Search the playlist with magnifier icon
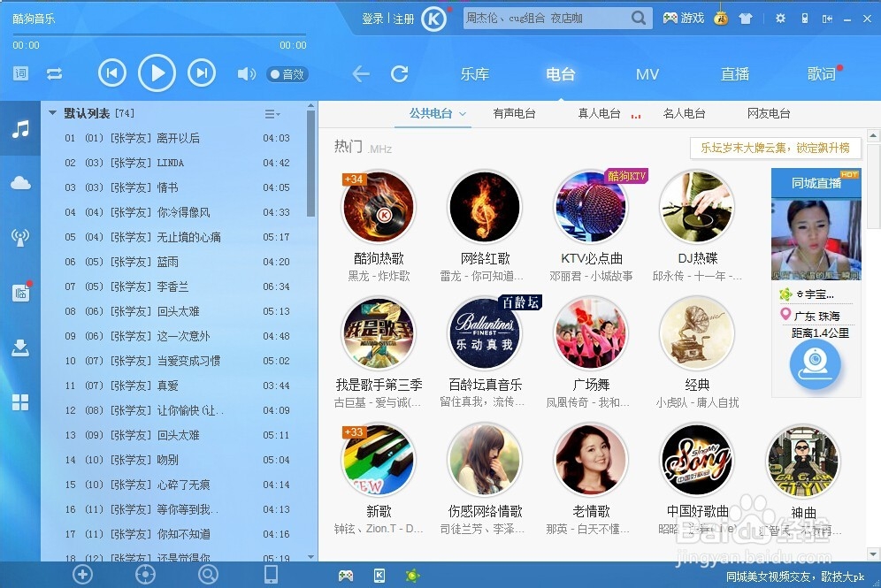Viewport: 881px width, 588px height. (x=208, y=574)
